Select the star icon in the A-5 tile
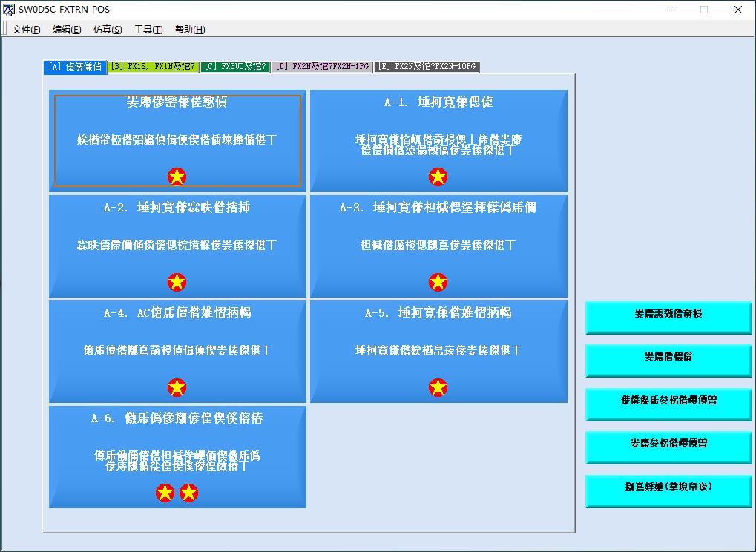 point(438,387)
